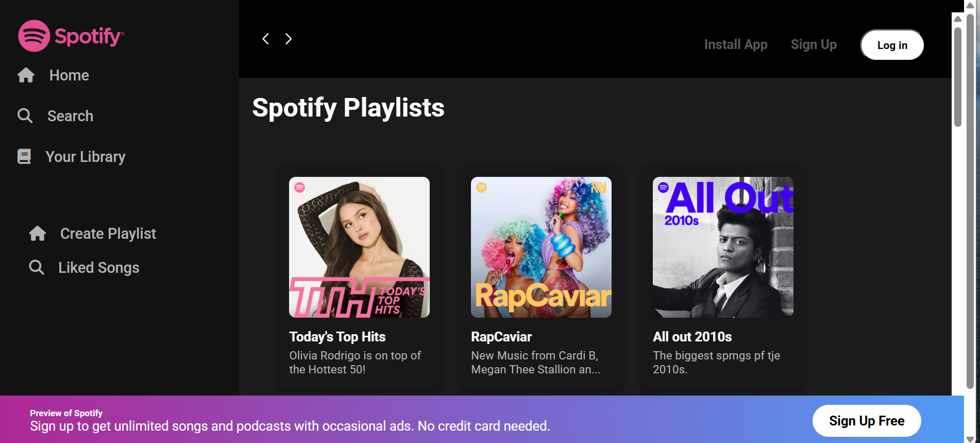Click the Sign Up Free button
Image resolution: width=980 pixels, height=443 pixels.
click(867, 421)
